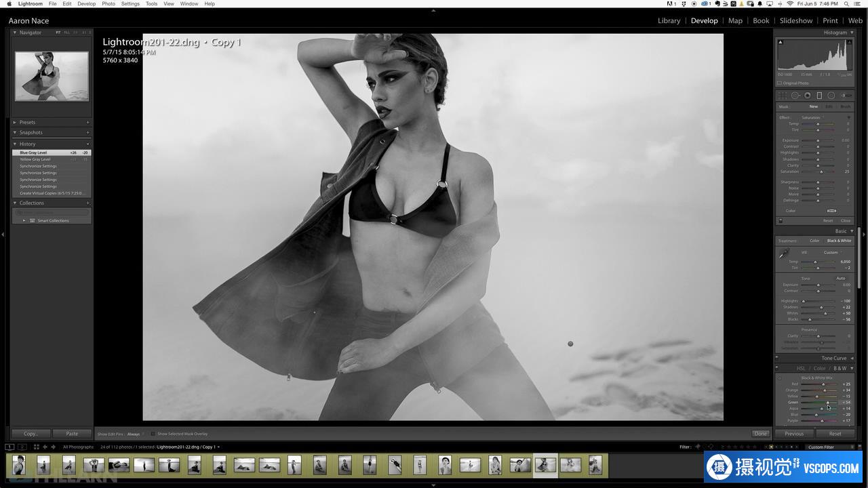Pick the White Balance eyedropper tool

[784, 253]
